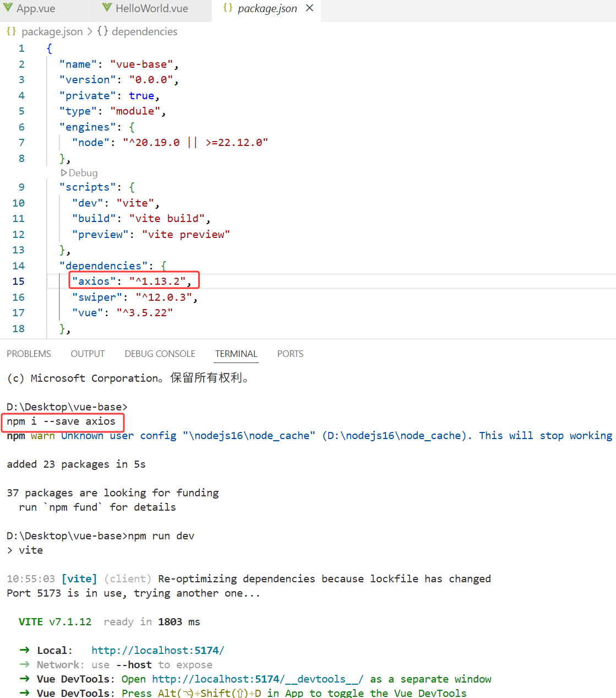616x698 pixels.
Task: Click the npm run dev command text
Action: 161,536
